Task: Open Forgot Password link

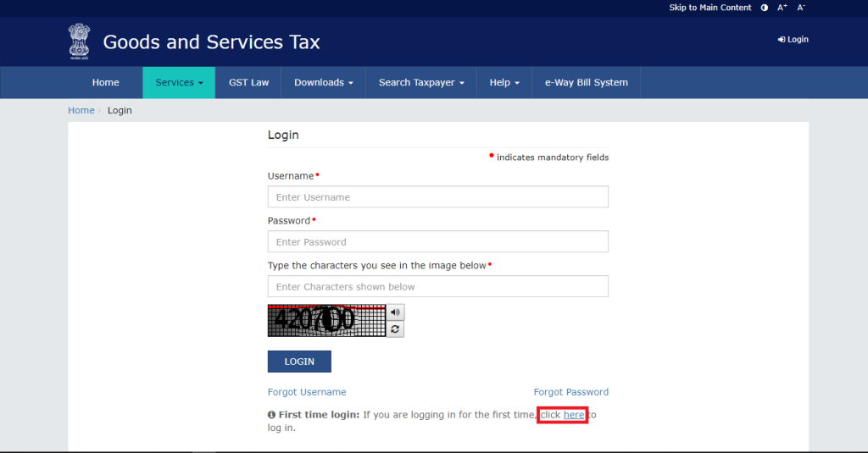Action: pos(570,392)
